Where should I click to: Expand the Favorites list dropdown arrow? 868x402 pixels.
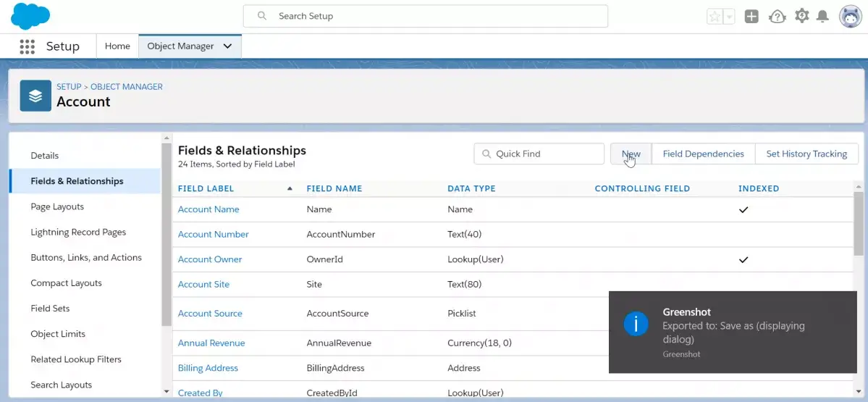point(729,17)
